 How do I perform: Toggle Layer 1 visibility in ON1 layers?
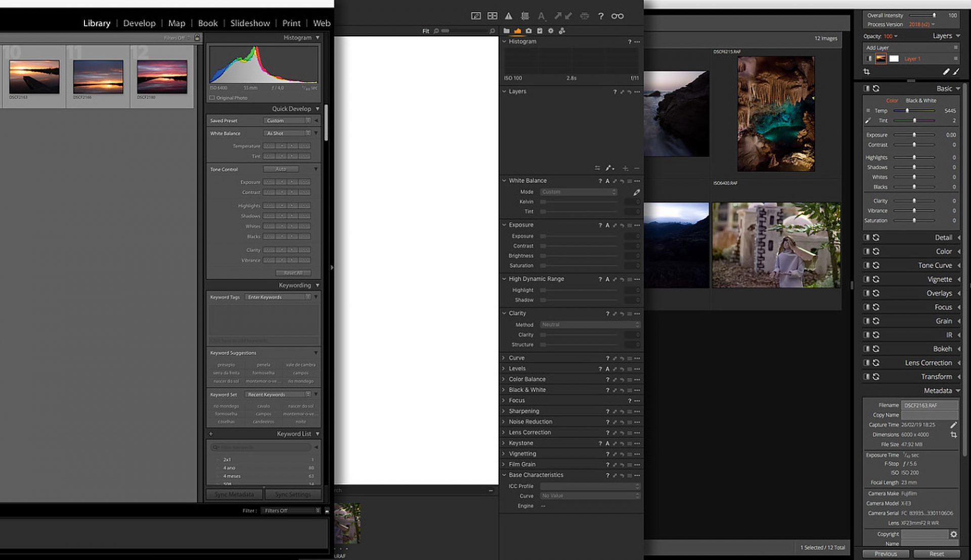pos(869,59)
